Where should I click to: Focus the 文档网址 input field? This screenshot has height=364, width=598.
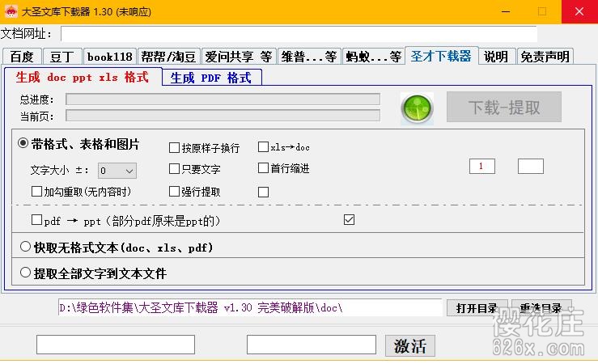[x=299, y=34]
